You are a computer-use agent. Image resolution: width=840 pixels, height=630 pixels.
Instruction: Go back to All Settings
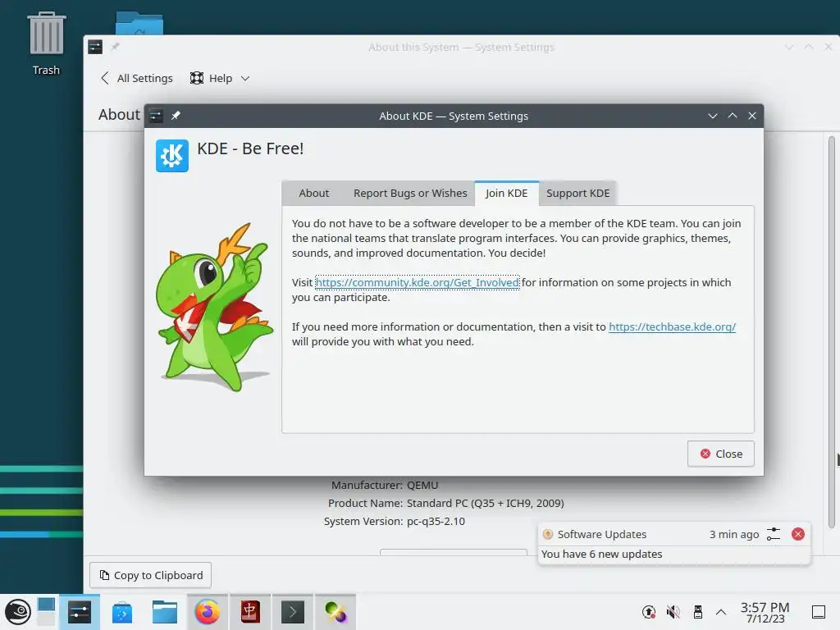[137, 78]
